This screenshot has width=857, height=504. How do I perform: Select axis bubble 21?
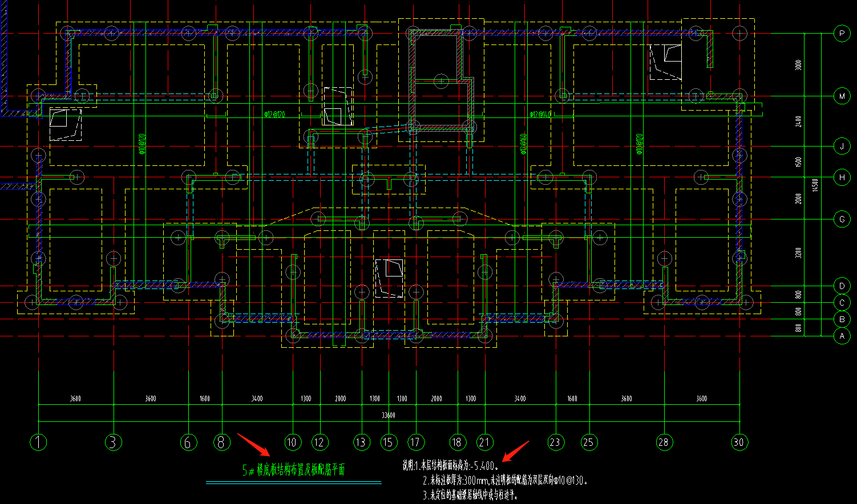tap(485, 442)
